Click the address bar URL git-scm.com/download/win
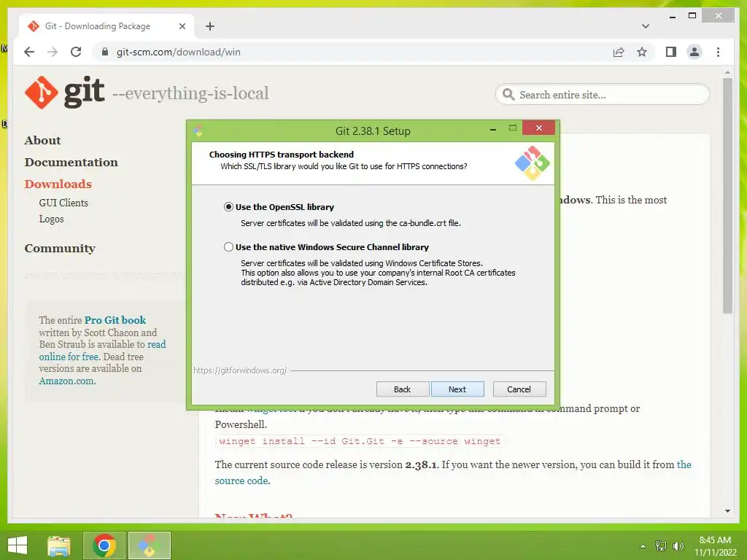This screenshot has width=747, height=560. click(179, 52)
